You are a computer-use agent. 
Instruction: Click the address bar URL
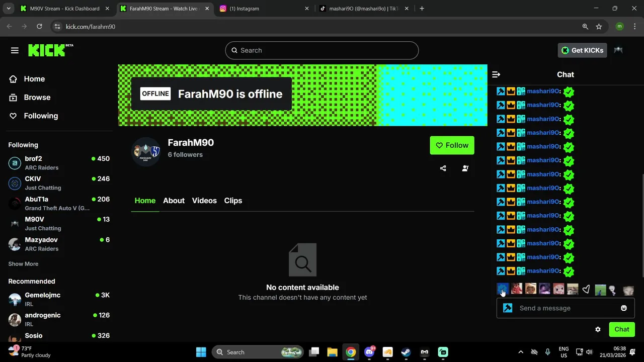tap(91, 27)
